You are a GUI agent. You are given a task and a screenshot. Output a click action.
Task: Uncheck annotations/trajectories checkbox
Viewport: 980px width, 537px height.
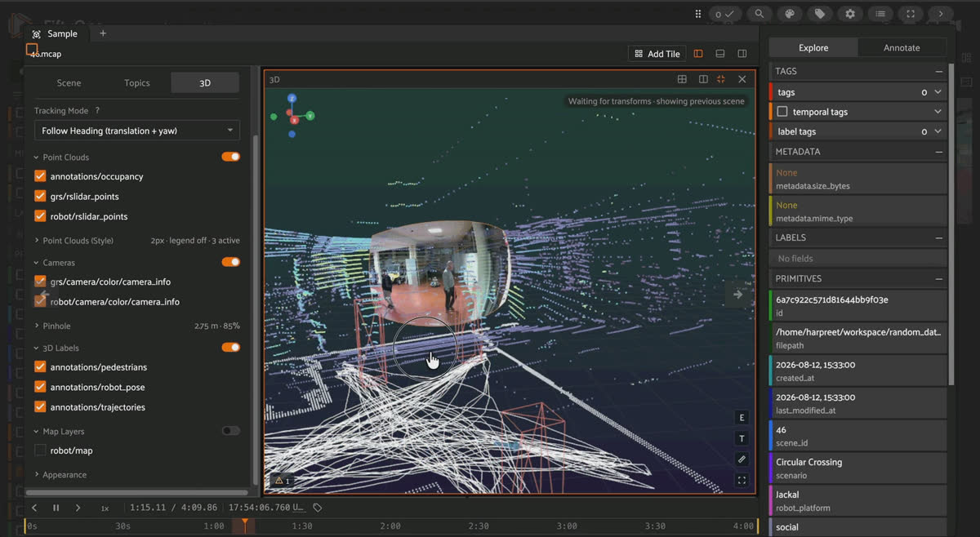tap(40, 406)
